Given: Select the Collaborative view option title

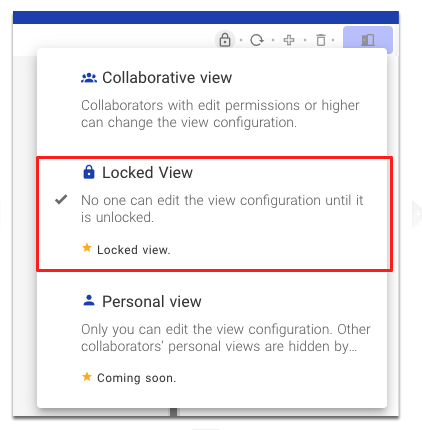Looking at the screenshot, I should point(167,78).
